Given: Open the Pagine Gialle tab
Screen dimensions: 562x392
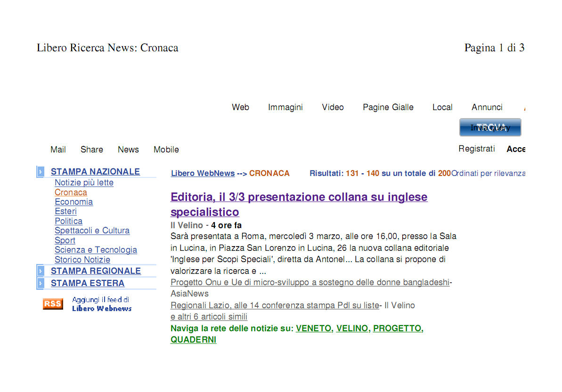Looking at the screenshot, I should pos(388,107).
